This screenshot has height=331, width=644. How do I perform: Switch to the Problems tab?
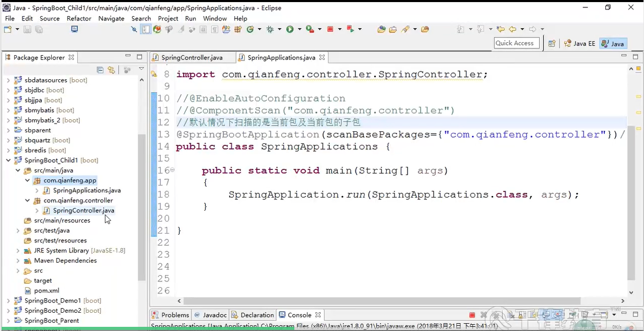coord(171,315)
